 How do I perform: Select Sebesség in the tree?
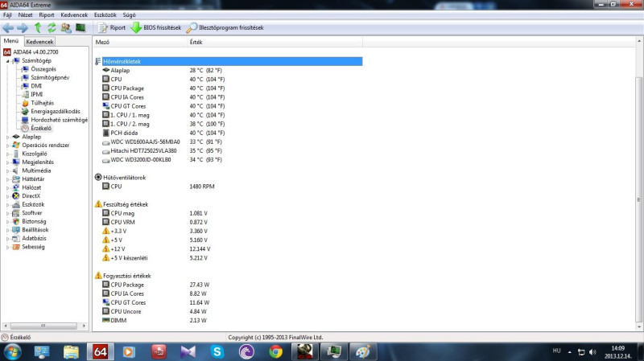33,247
